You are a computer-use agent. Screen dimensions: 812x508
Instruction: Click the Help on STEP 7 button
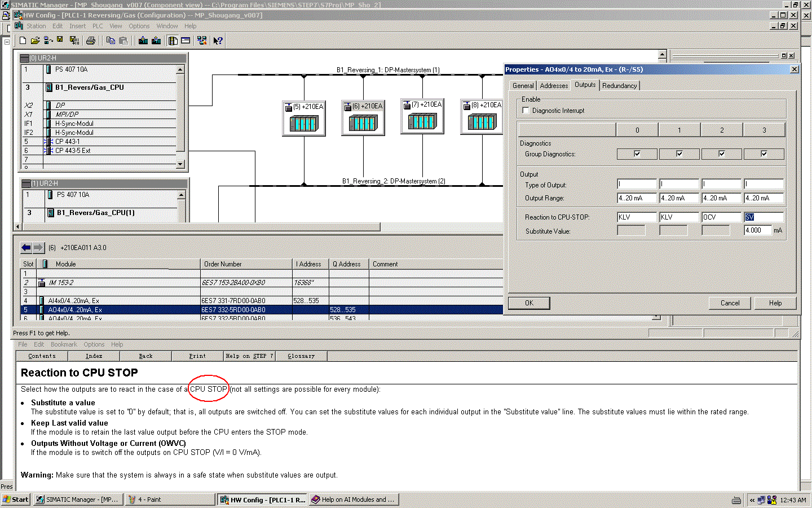tap(249, 356)
